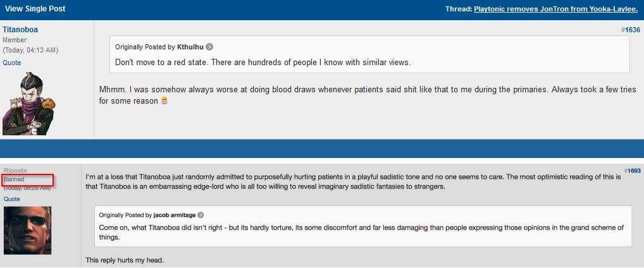Open Titanoboa's user profile

[20, 30]
